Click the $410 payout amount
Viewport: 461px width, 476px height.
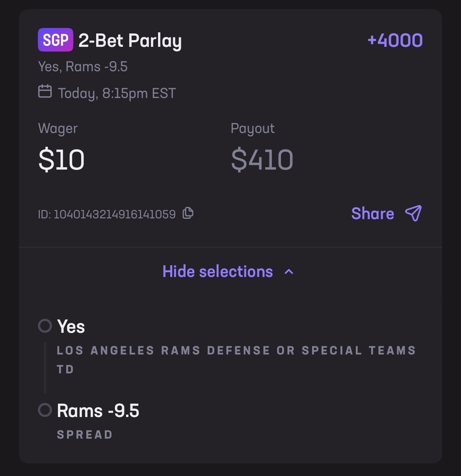coord(262,160)
